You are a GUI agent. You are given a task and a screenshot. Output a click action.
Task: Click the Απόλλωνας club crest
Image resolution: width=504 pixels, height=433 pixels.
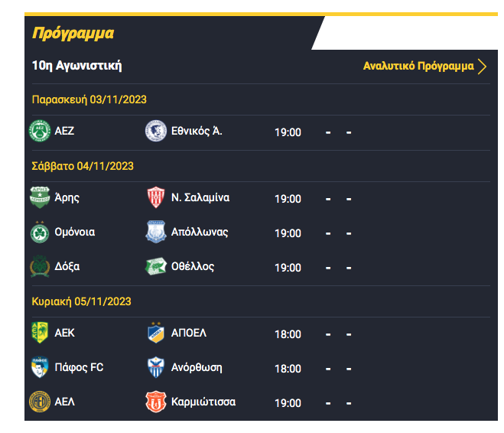[x=156, y=232]
